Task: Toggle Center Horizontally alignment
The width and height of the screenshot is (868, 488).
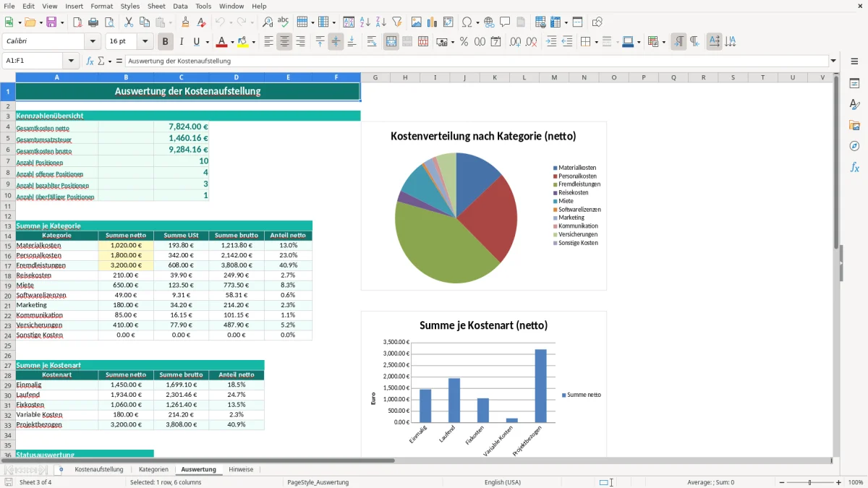Action: (x=284, y=42)
